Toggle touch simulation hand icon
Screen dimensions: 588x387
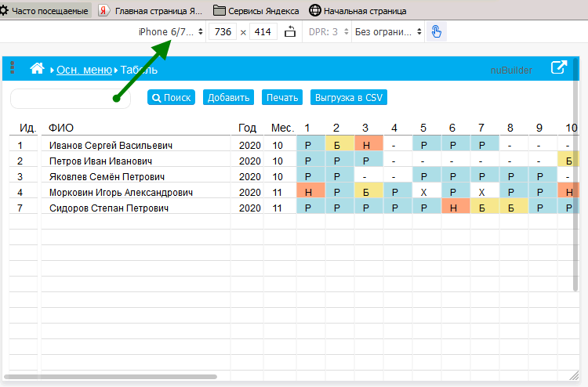pyautogui.click(x=436, y=32)
